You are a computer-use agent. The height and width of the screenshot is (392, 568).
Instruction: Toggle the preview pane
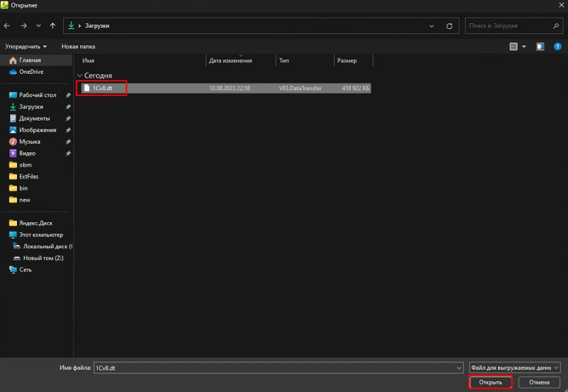click(x=540, y=46)
